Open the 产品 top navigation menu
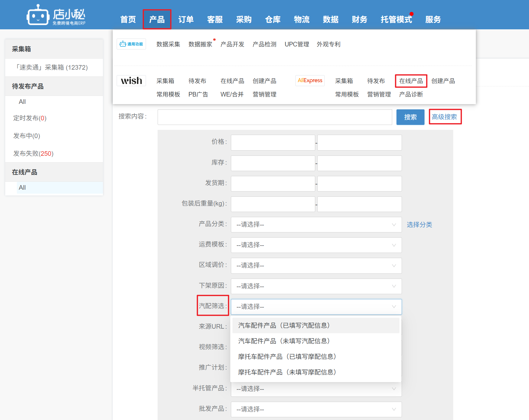529x420 pixels. [157, 20]
